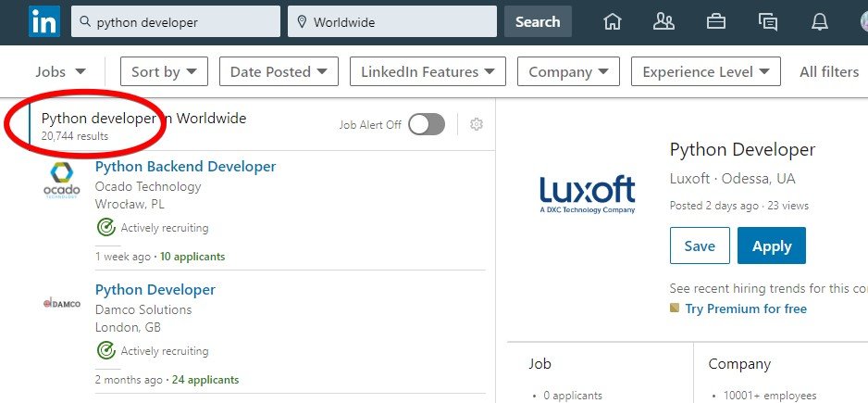Click the LinkedIn logo icon
868x403 pixels.
click(44, 21)
